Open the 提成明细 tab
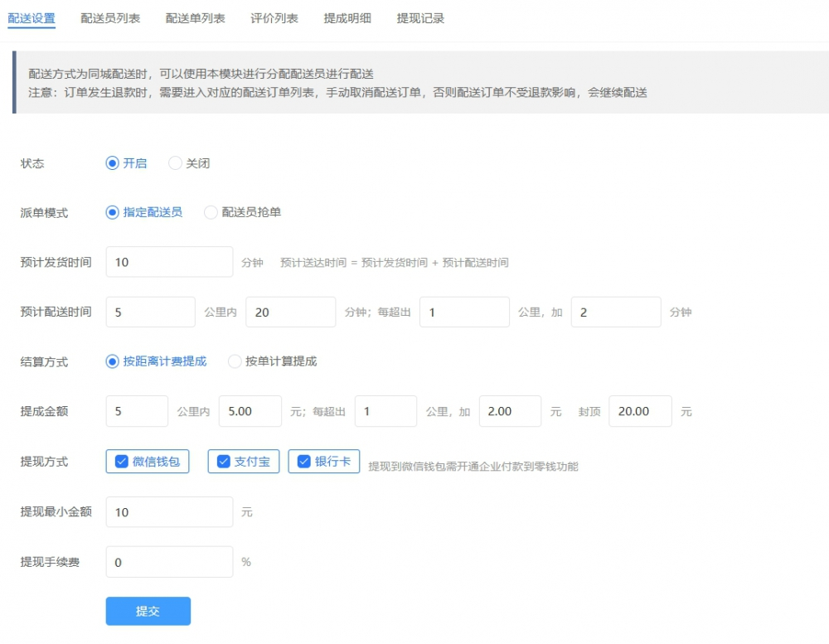Screen dimensions: 829x644 pyautogui.click(x=347, y=17)
